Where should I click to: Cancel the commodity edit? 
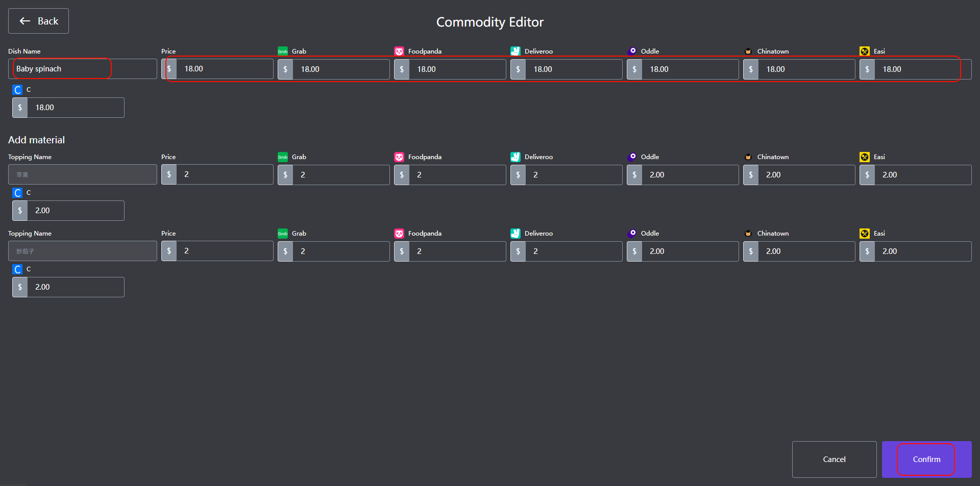pos(834,459)
